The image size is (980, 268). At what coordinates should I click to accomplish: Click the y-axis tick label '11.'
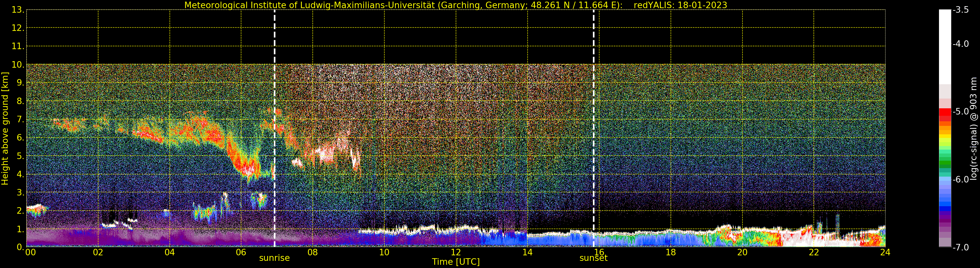[x=18, y=47]
